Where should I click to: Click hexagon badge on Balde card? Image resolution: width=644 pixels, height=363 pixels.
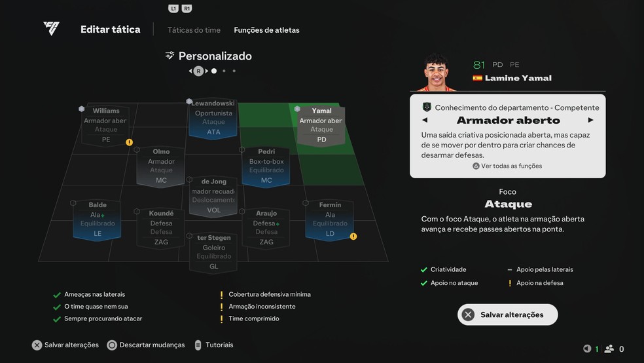pyautogui.click(x=73, y=202)
